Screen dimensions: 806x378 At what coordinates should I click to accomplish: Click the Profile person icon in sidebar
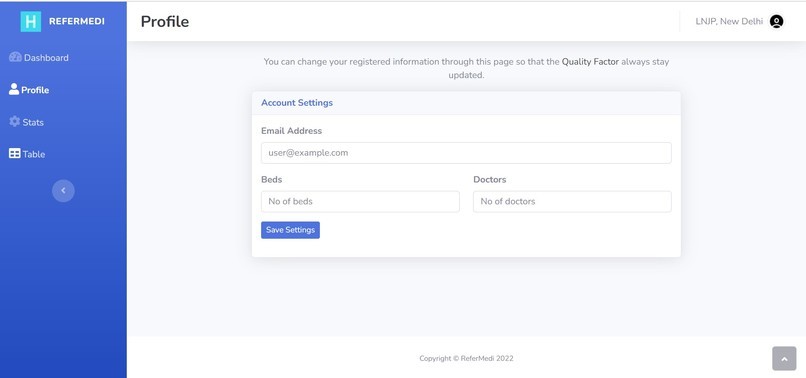click(14, 89)
